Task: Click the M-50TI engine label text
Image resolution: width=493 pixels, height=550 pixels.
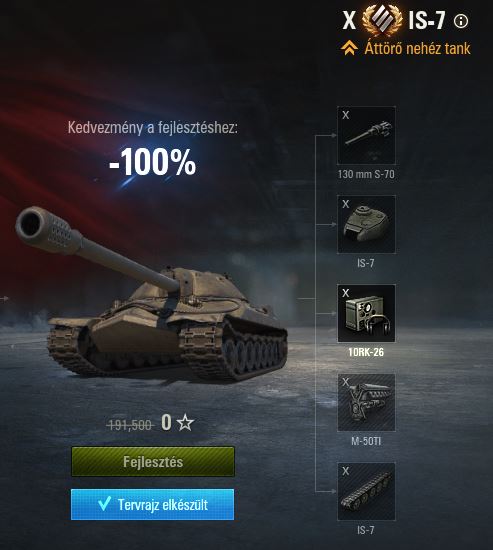Action: (366, 441)
